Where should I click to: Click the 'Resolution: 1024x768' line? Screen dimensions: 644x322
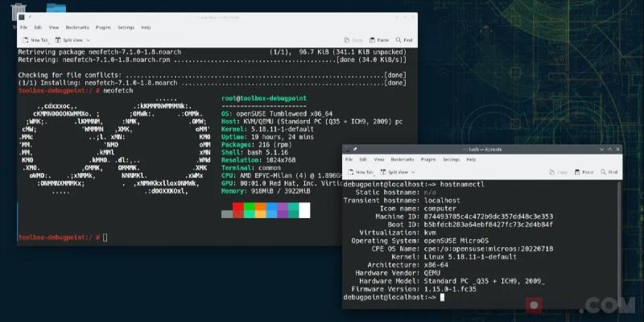(258, 160)
